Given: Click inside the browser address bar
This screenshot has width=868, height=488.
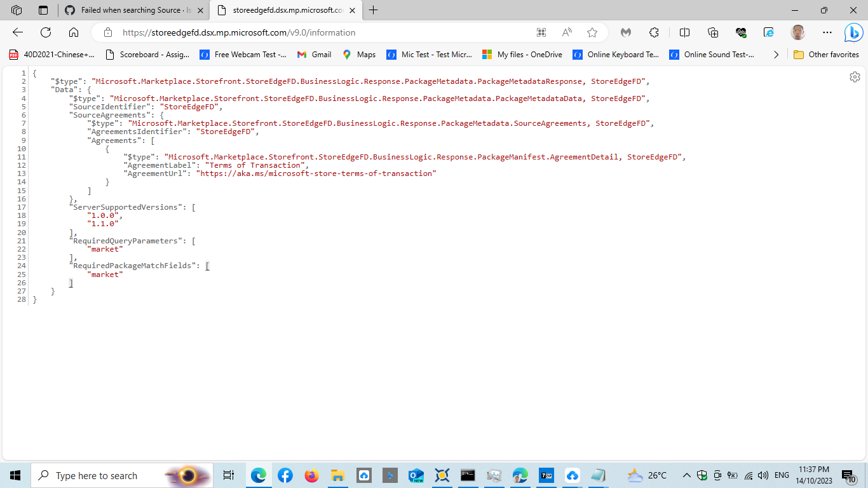Looking at the screenshot, I should [254, 32].
